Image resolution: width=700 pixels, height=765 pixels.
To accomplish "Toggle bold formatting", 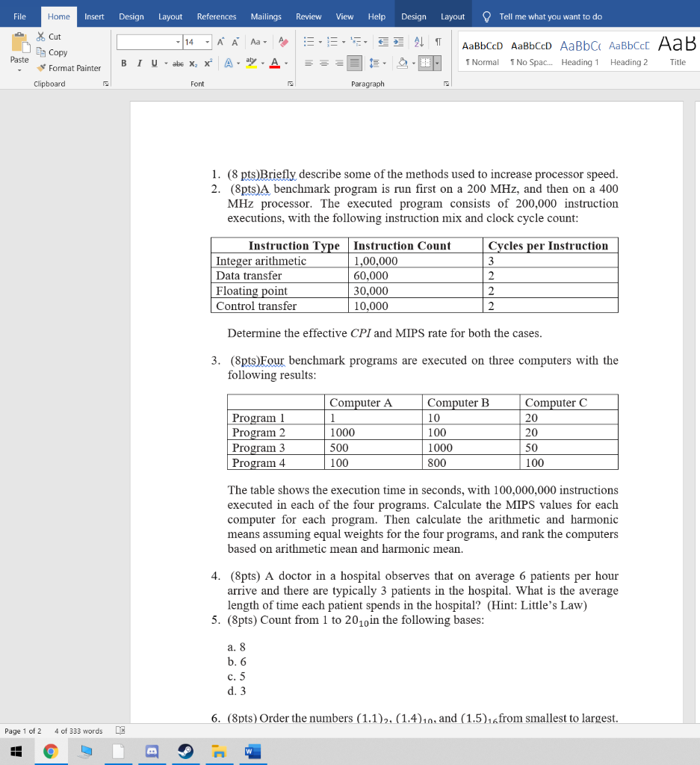I will 123,64.
